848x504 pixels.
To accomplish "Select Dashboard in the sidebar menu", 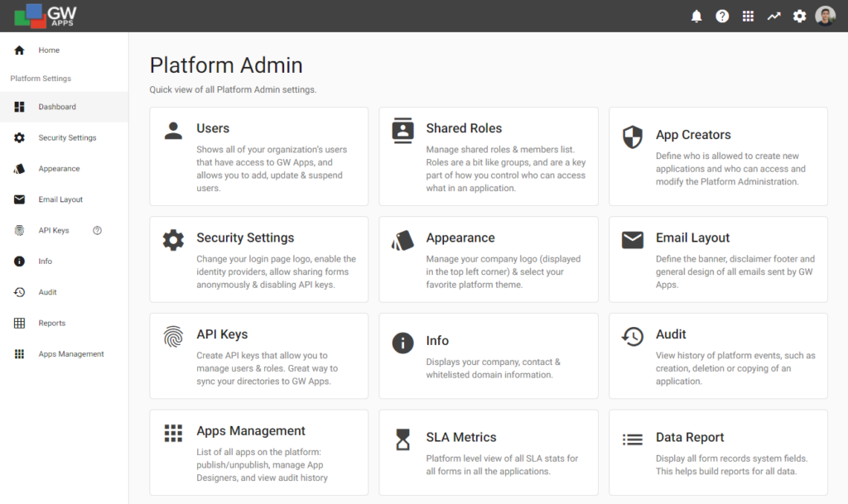I will click(x=57, y=107).
